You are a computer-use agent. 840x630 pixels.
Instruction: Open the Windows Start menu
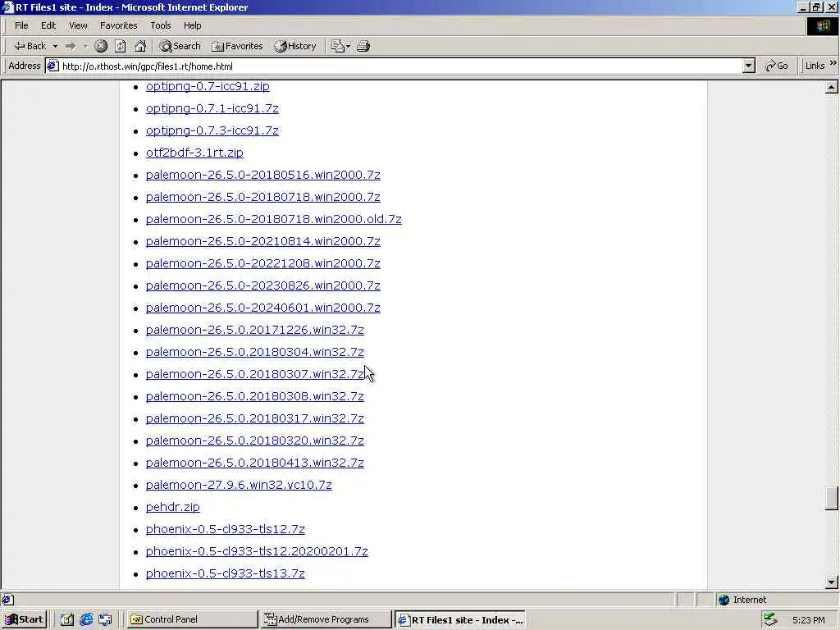click(25, 619)
